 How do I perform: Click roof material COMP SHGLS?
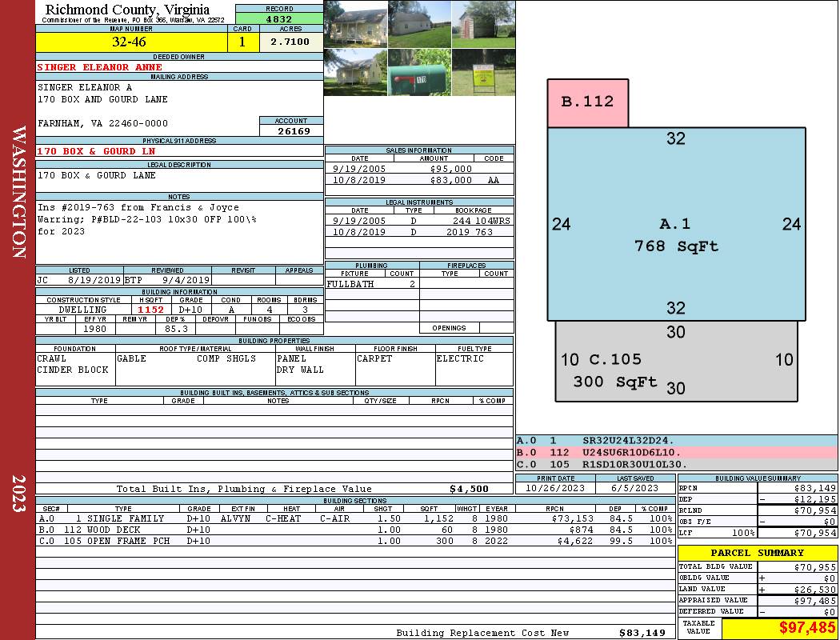pyautogui.click(x=226, y=358)
